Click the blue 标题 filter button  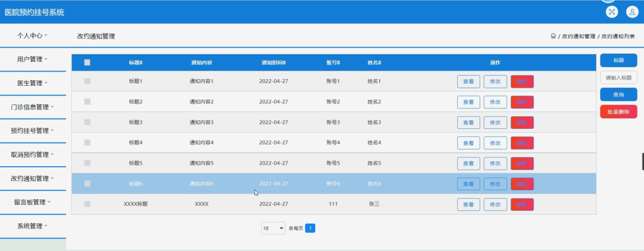pos(619,60)
